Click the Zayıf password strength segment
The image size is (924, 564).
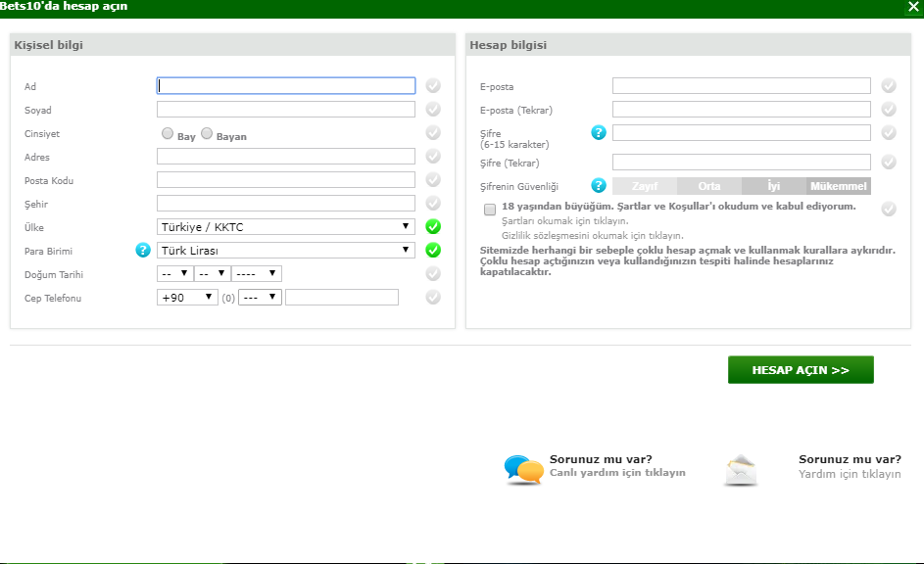tap(645, 186)
